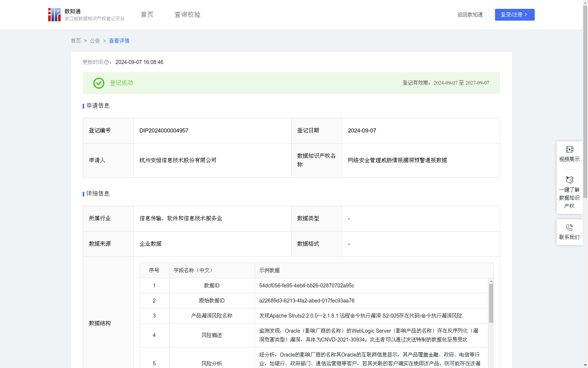The height and width of the screenshot is (368, 588).
Task: Click the 返回数知通 link
Action: tap(470, 15)
